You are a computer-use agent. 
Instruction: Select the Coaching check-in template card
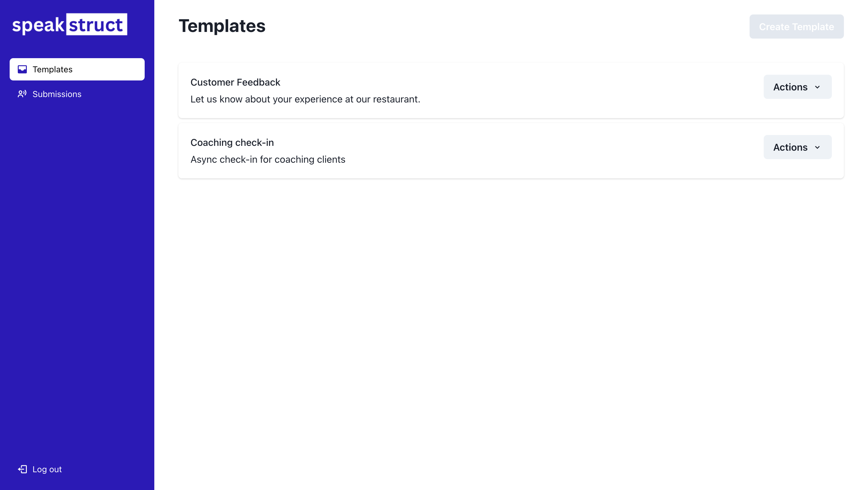click(511, 151)
